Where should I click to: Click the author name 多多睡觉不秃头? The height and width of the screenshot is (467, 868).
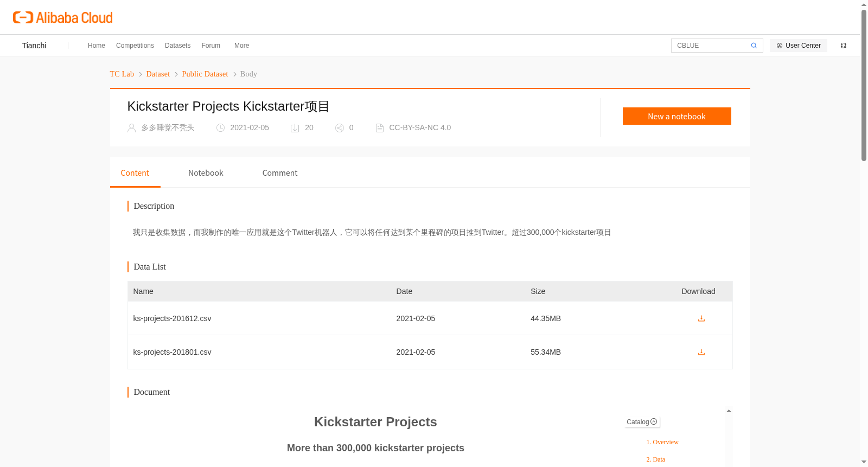tap(168, 127)
